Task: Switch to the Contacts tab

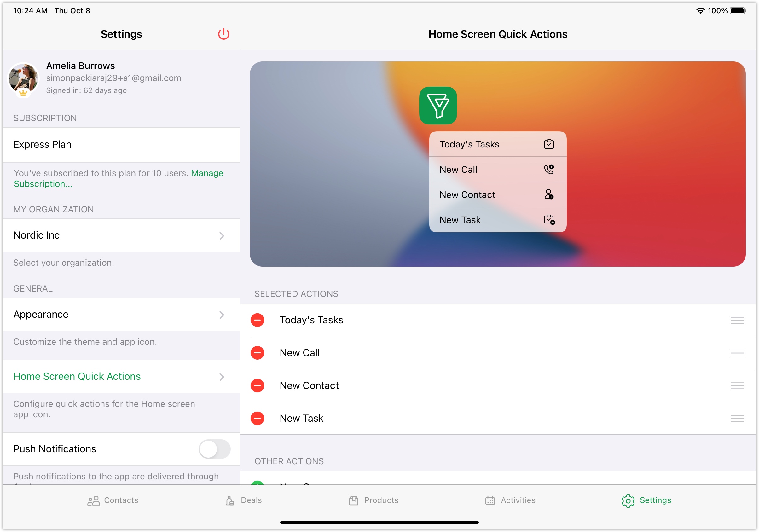Action: click(113, 500)
